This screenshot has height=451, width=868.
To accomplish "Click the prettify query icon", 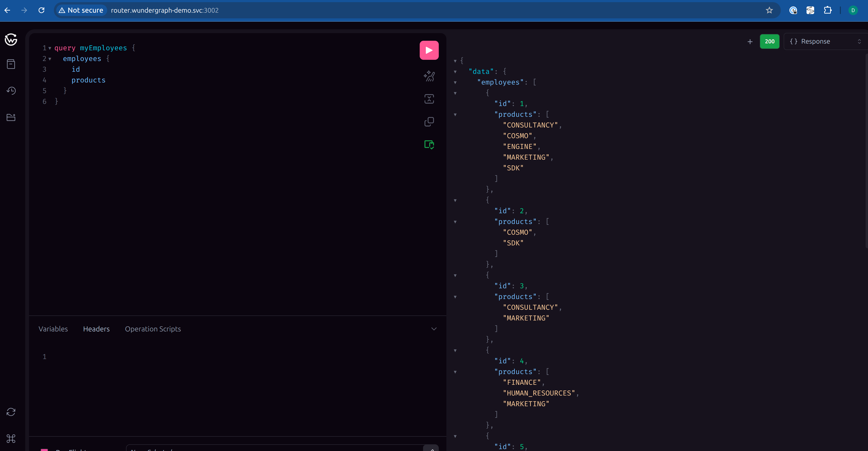I will pos(429,76).
